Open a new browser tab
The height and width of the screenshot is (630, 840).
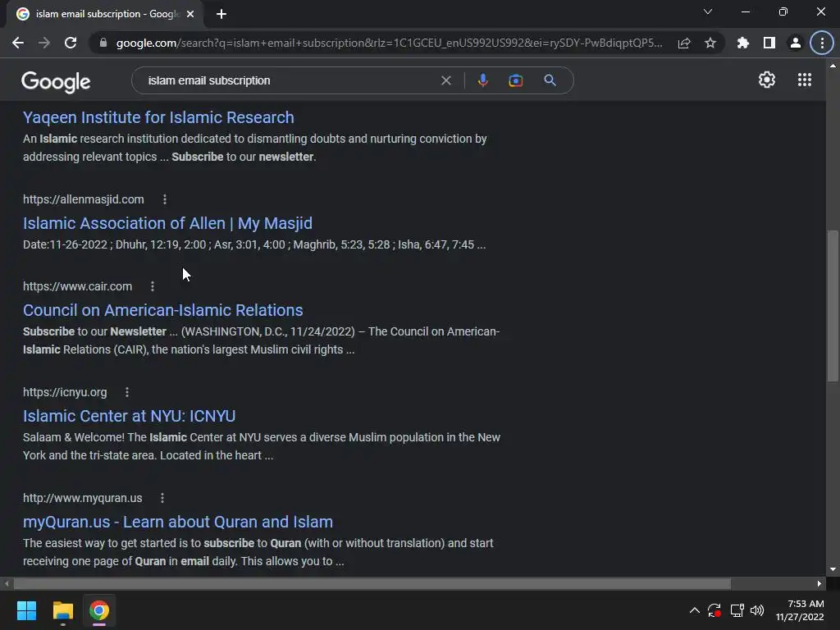(221, 14)
